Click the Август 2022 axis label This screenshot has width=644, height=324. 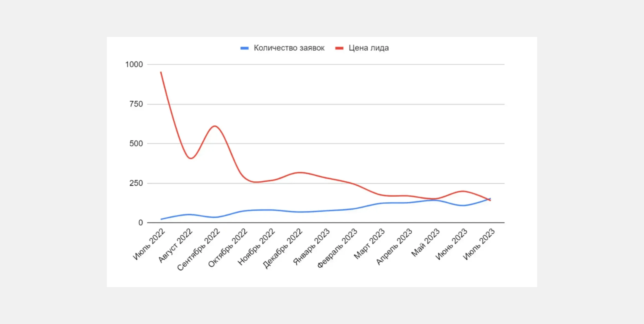(x=176, y=245)
